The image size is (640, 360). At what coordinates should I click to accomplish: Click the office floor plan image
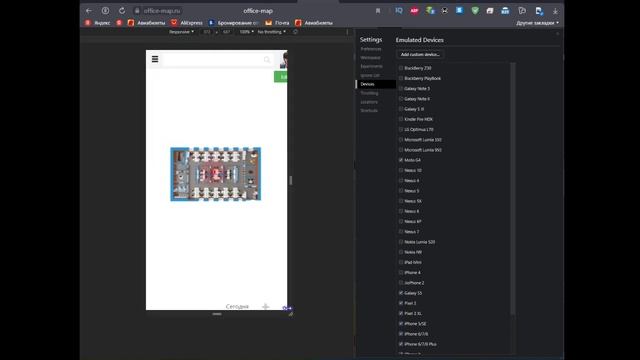click(x=216, y=174)
